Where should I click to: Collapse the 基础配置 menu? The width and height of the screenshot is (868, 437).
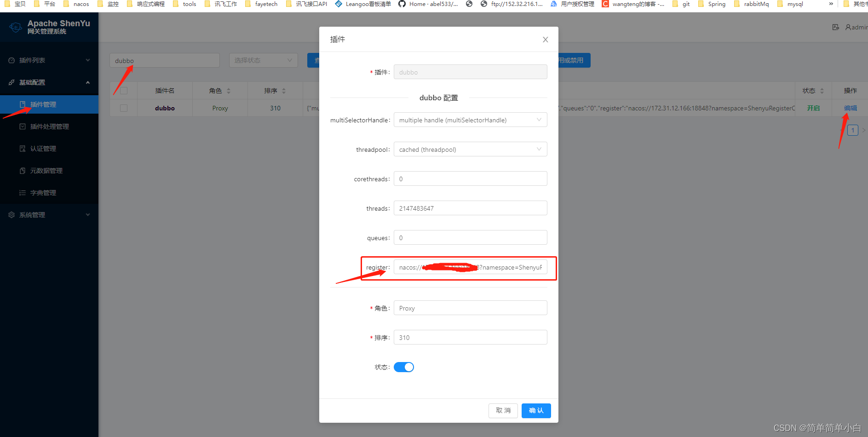[49, 82]
